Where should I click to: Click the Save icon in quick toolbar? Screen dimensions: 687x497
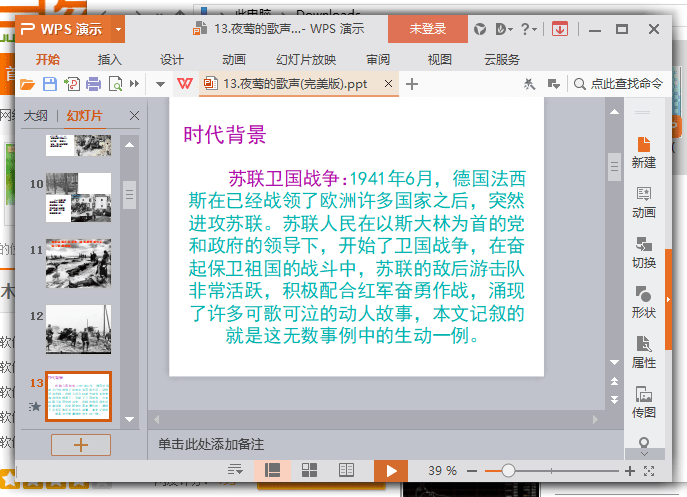49,84
